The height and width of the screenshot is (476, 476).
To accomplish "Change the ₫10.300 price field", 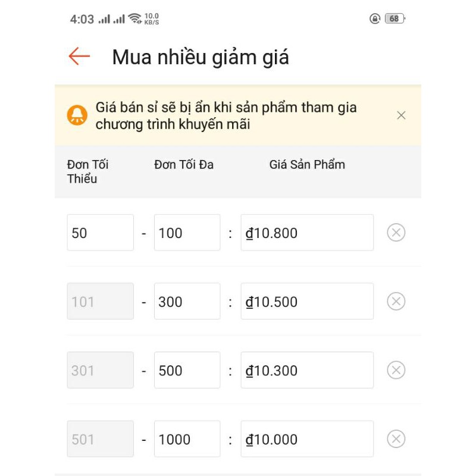I will click(307, 371).
